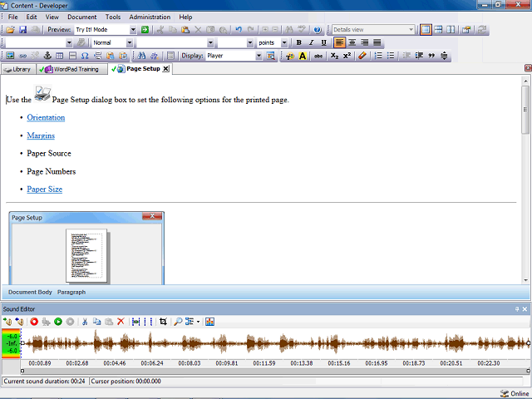This screenshot has height=399, width=532.
Task: Undo the last action
Action: coord(239,30)
